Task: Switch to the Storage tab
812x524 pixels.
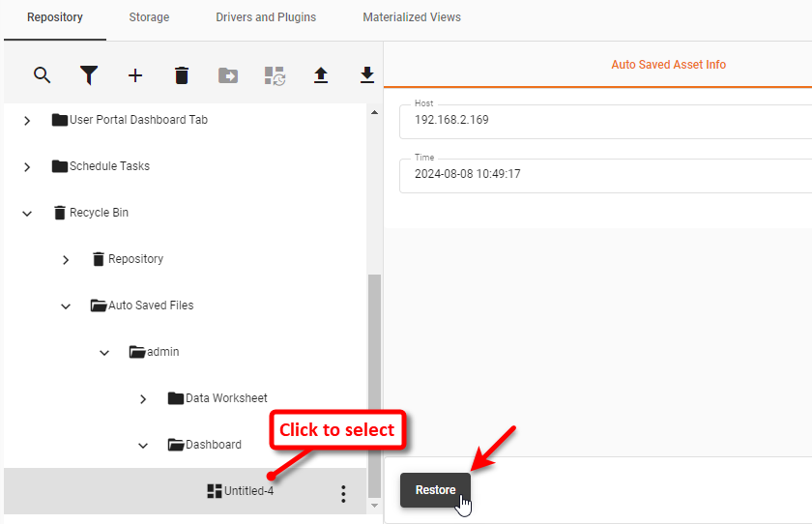Action: pyautogui.click(x=149, y=17)
